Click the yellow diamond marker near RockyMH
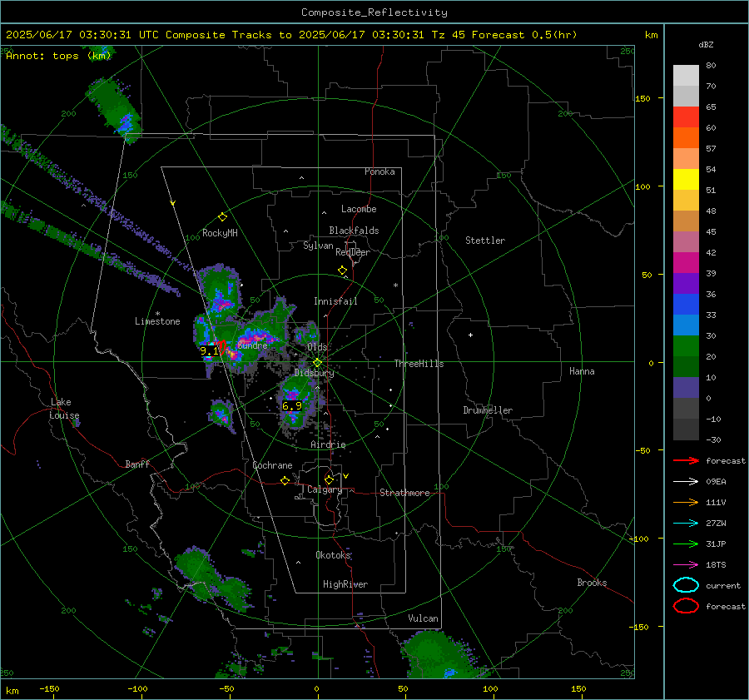This screenshot has width=749, height=700. (x=222, y=217)
